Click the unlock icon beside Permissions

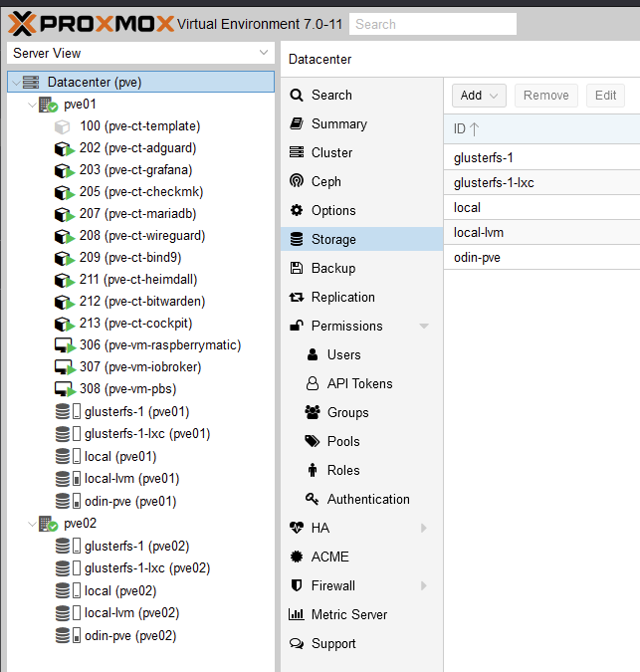297,326
